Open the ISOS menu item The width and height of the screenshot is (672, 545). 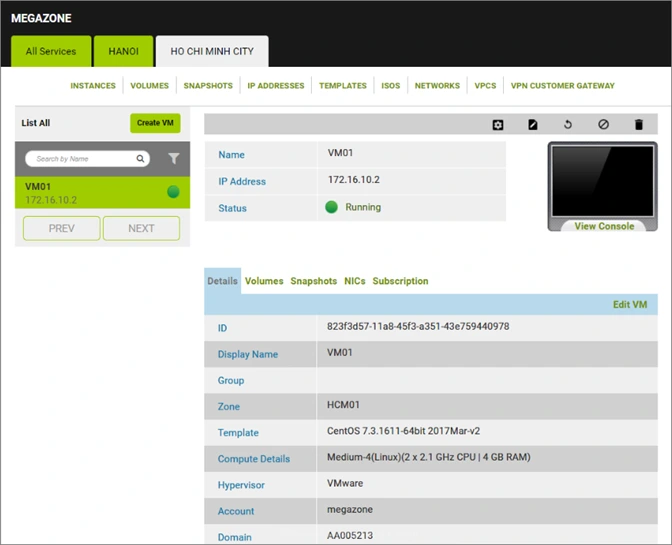[391, 86]
